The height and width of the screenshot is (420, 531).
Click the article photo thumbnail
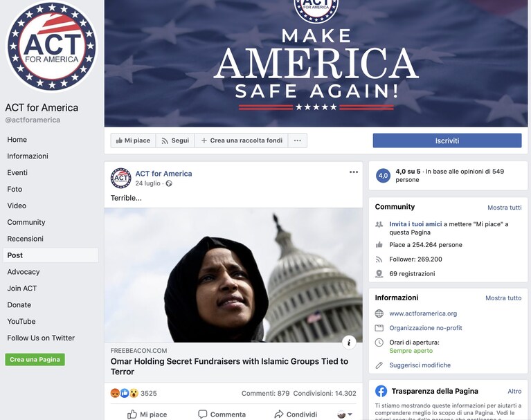point(233,275)
